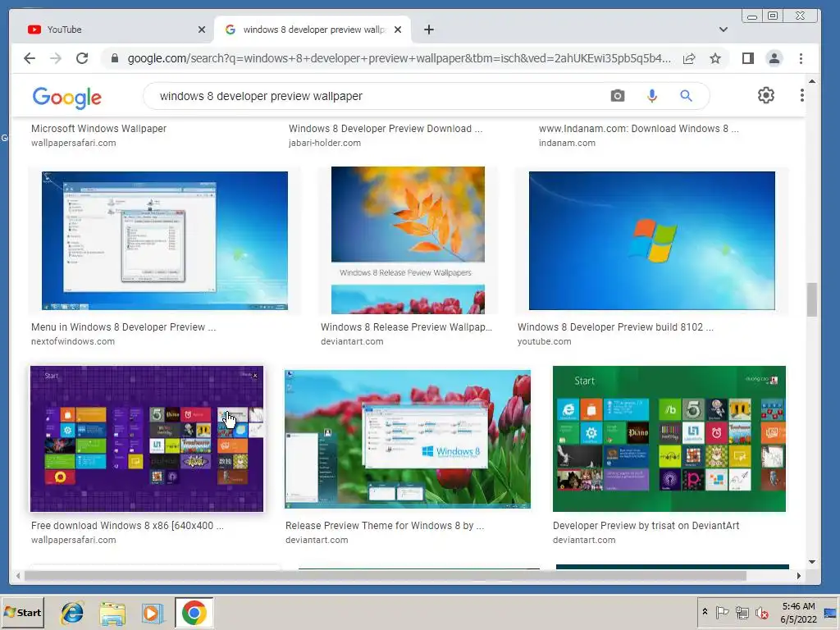Viewport: 840px width, 630px height.
Task: Open the orange leaves Release Preview thumbnail
Action: (x=409, y=240)
